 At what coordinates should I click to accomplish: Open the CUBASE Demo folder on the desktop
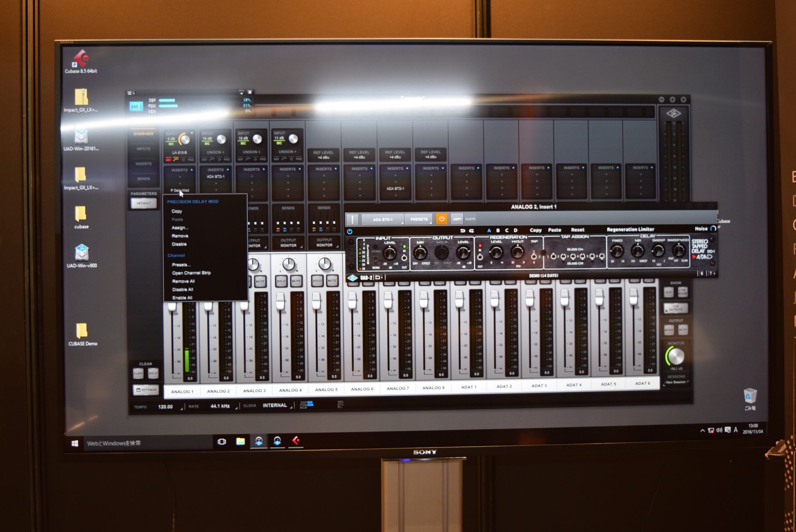(x=82, y=335)
